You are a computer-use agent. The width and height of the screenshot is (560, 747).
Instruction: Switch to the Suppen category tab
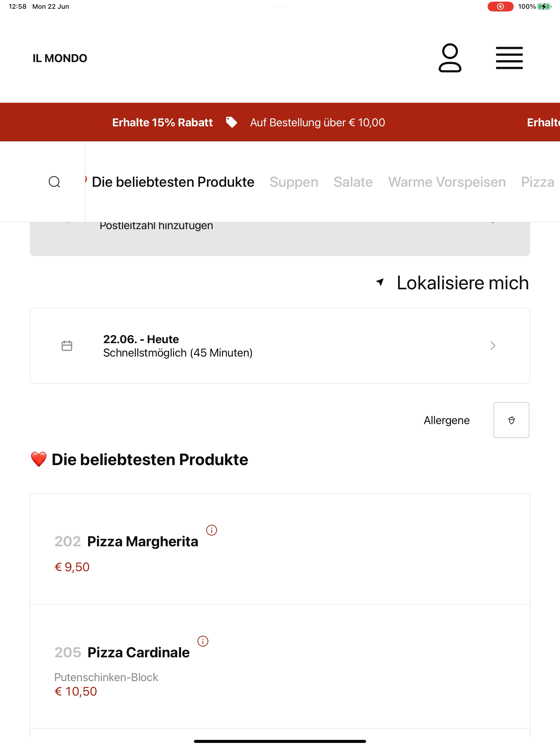294,182
